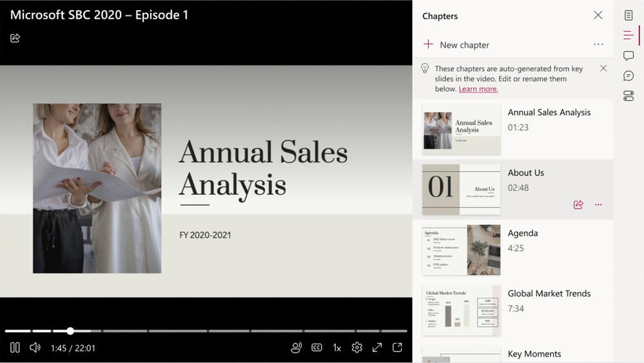Click the video title Microsoft SBC 2020 – Episode 1
Screen dimensions: 644x363
pyautogui.click(x=99, y=15)
